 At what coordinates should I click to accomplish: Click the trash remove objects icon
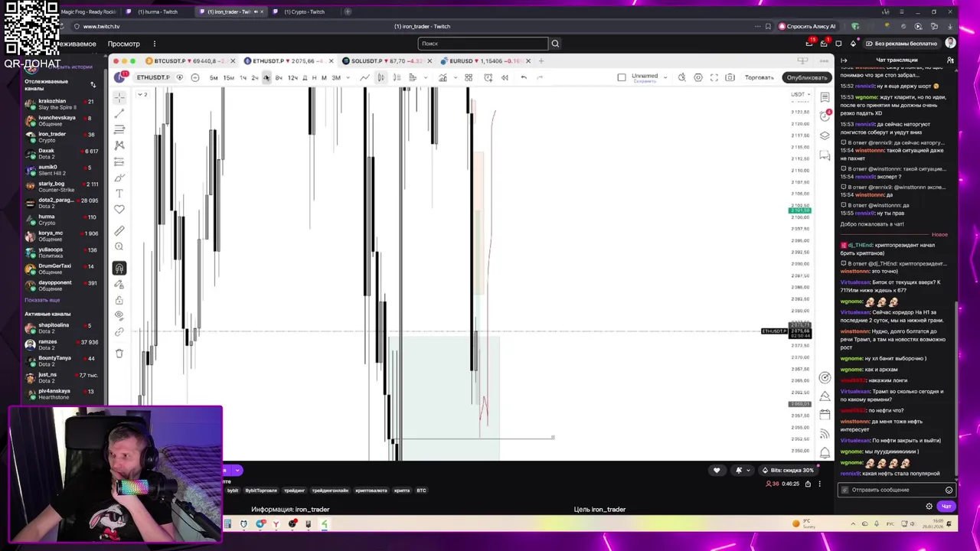click(x=119, y=353)
